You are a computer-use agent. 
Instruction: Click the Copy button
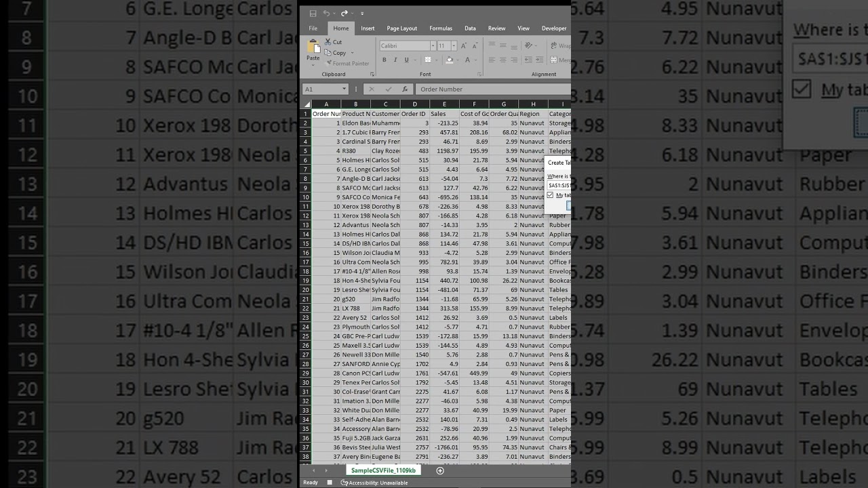[336, 53]
